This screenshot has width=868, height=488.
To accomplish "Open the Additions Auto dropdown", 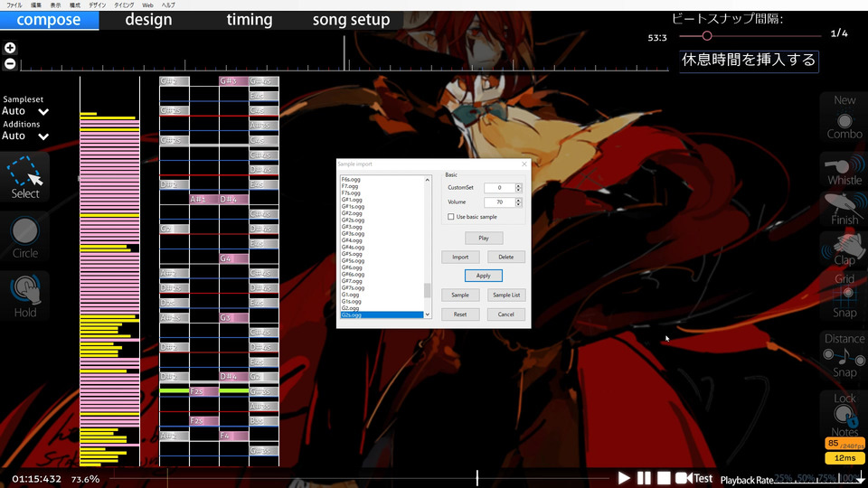I will (42, 136).
